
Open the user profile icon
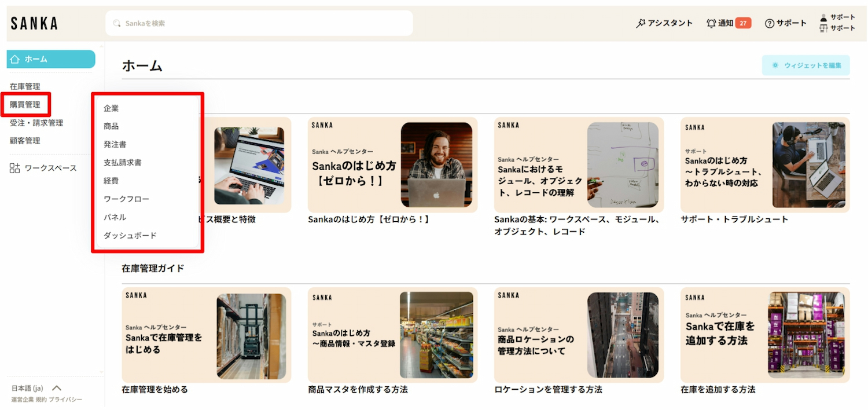tap(823, 17)
